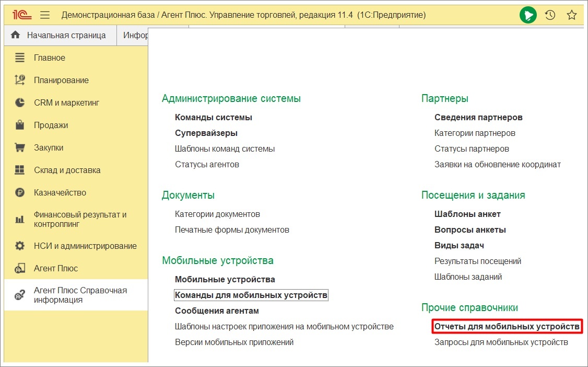Open Версии мобильных приложений
Viewport: 588px width, 367px height.
(x=234, y=342)
